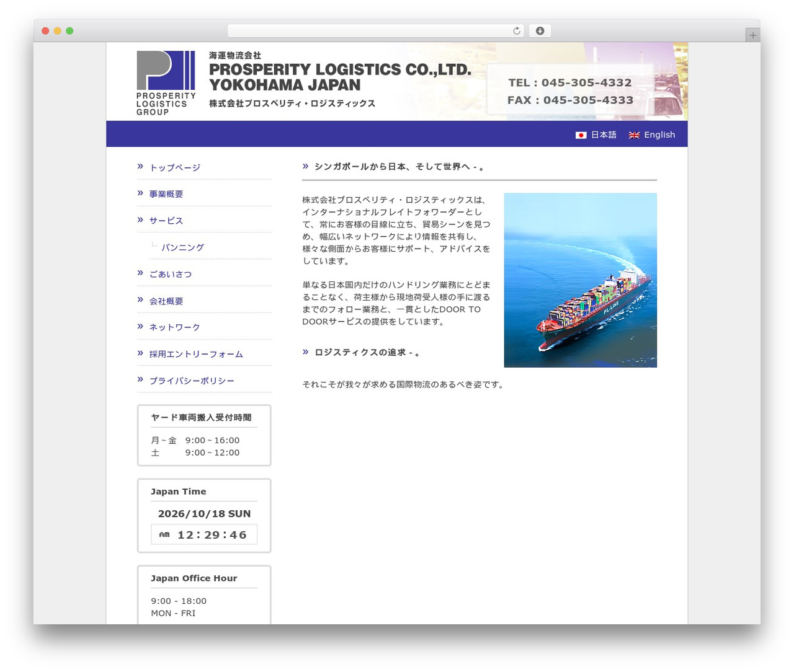The width and height of the screenshot is (794, 672).
Task: Open the 採用エントリーフォーム link
Action: (x=196, y=354)
